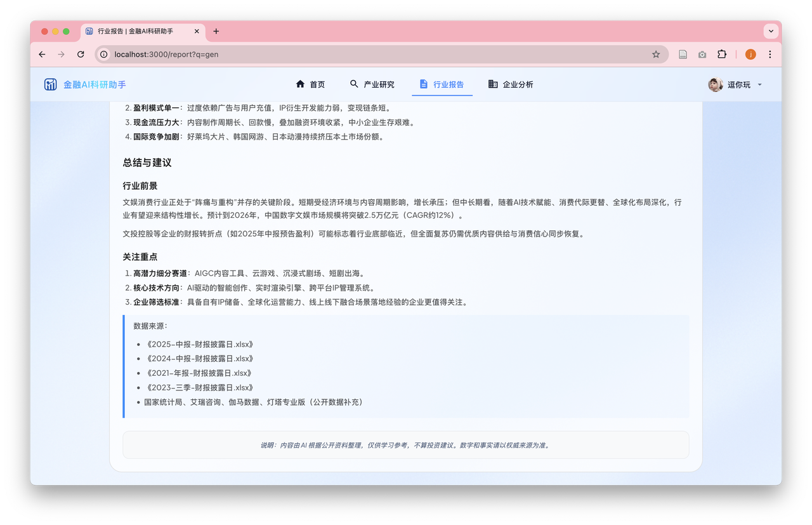
Task: Click the user avatar picture
Action: pyautogui.click(x=716, y=84)
